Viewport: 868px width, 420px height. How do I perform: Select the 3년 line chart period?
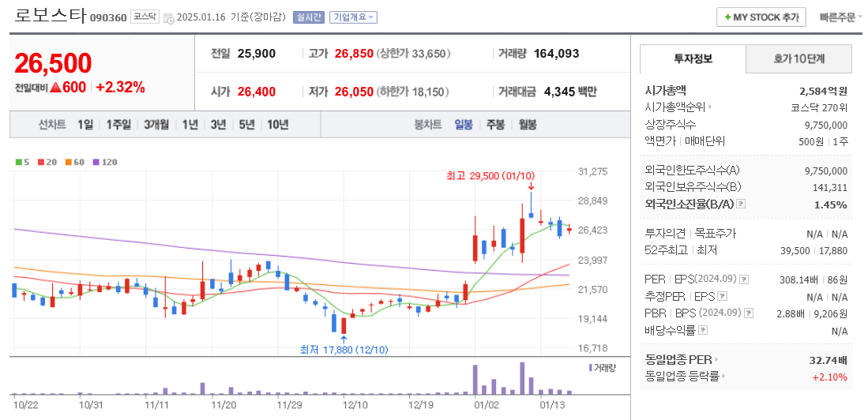[218, 125]
